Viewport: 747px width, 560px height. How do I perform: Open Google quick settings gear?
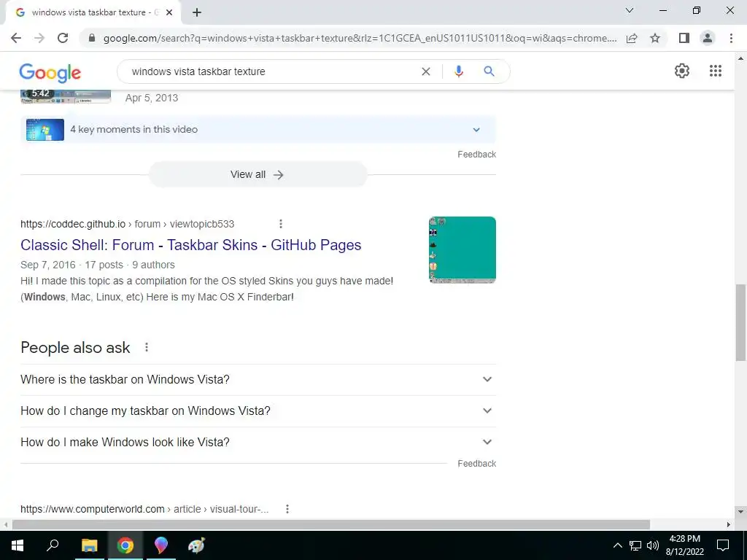tap(682, 71)
